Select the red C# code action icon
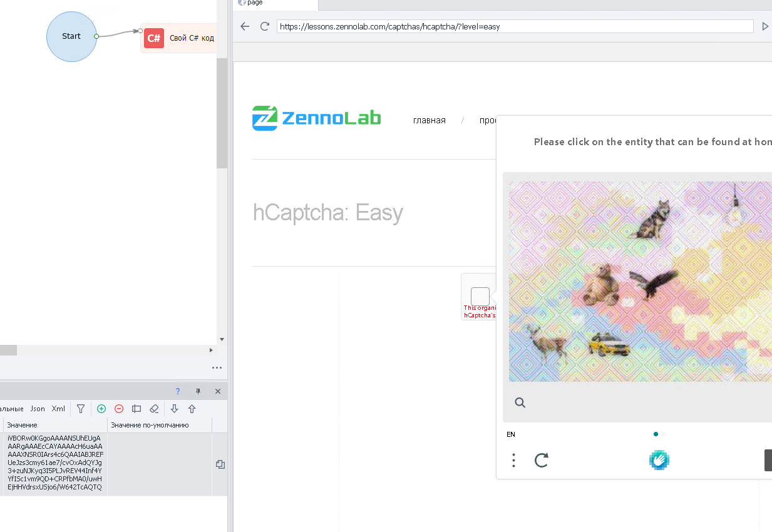The image size is (772, 532). click(154, 38)
